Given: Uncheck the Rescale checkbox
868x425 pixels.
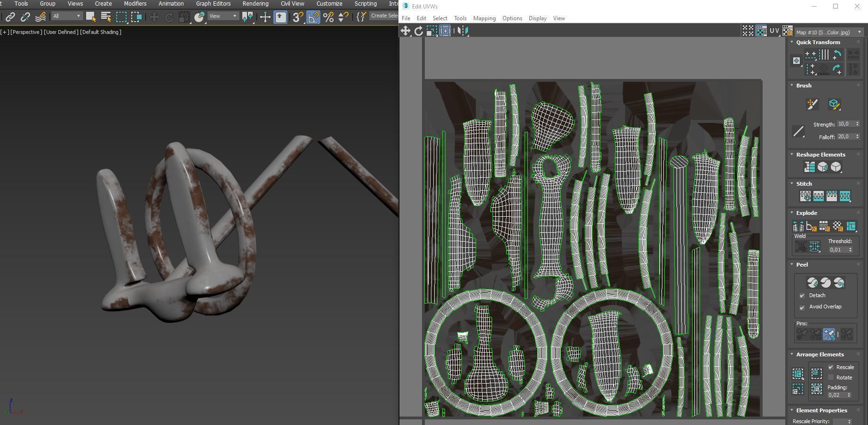Looking at the screenshot, I should (x=831, y=367).
